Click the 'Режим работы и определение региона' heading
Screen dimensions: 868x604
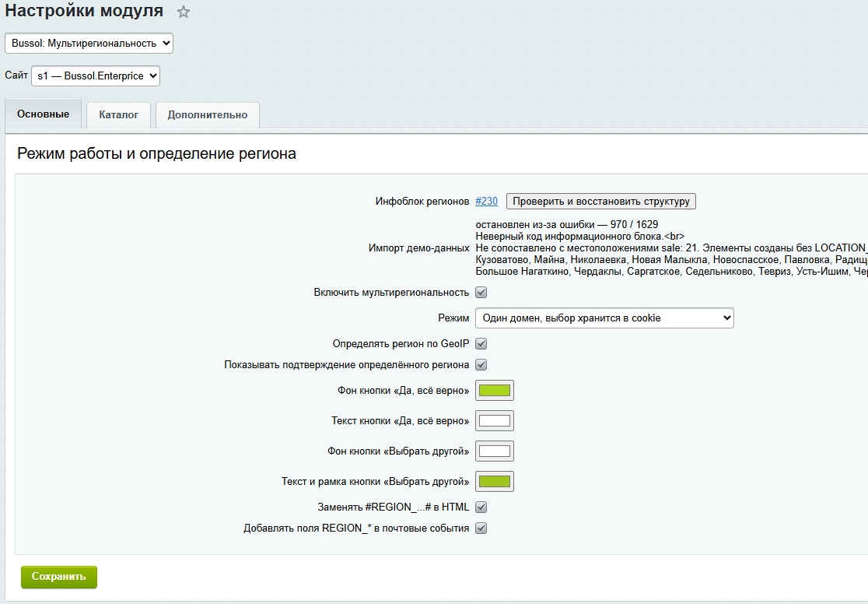point(156,153)
